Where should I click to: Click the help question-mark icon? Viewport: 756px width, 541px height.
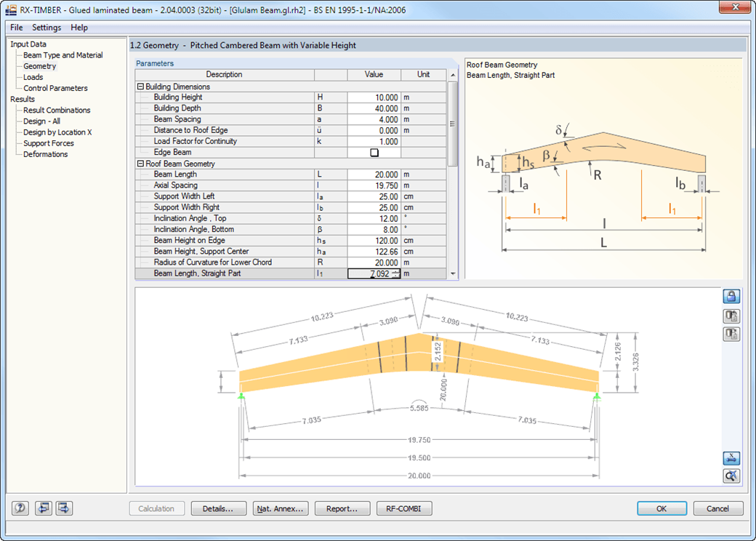[x=20, y=508]
